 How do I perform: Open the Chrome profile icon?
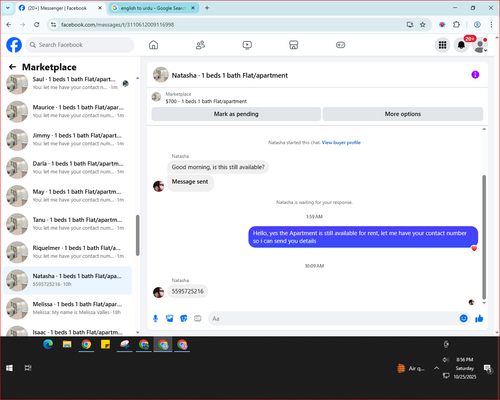point(477,25)
